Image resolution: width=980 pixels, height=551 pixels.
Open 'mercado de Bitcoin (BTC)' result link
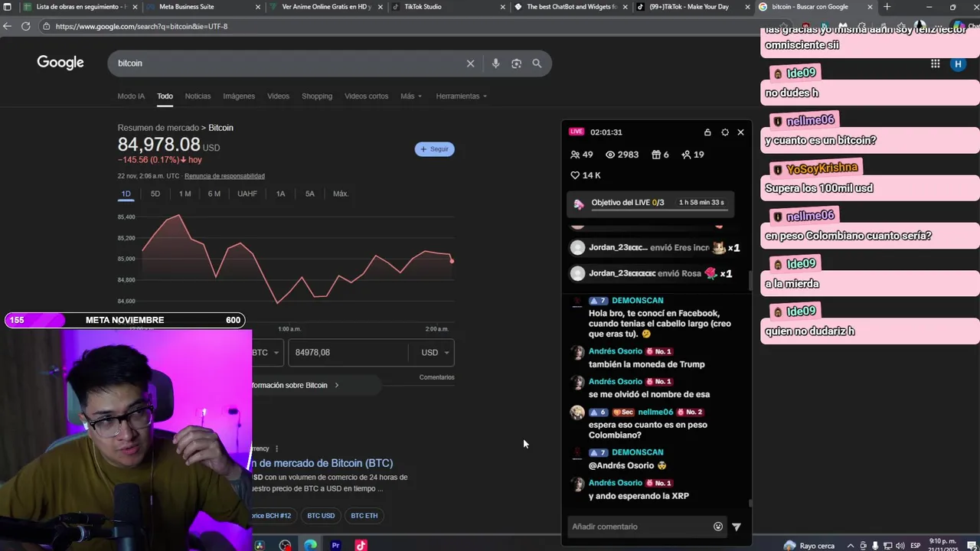pos(322,463)
